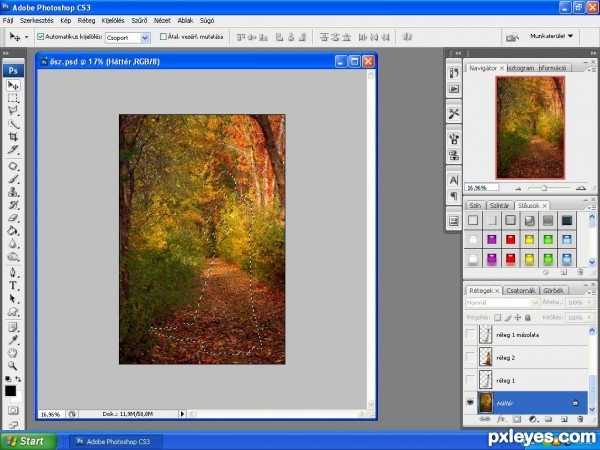600x450 pixels.
Task: Select the Custom Shape tool
Action: [x=13, y=311]
